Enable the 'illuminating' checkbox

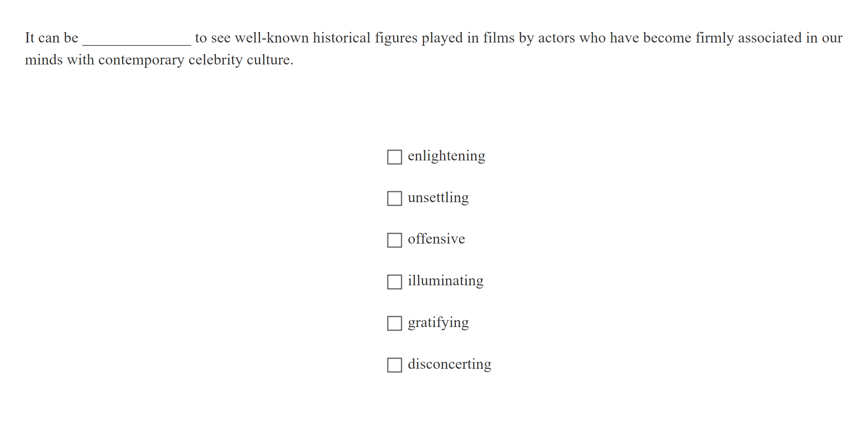394,282
